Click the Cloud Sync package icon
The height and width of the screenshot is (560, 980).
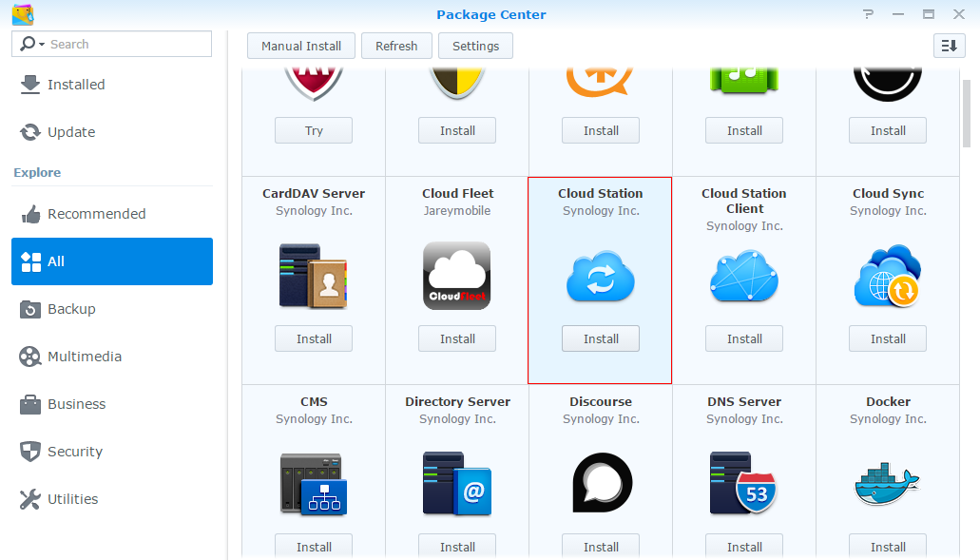tap(888, 276)
